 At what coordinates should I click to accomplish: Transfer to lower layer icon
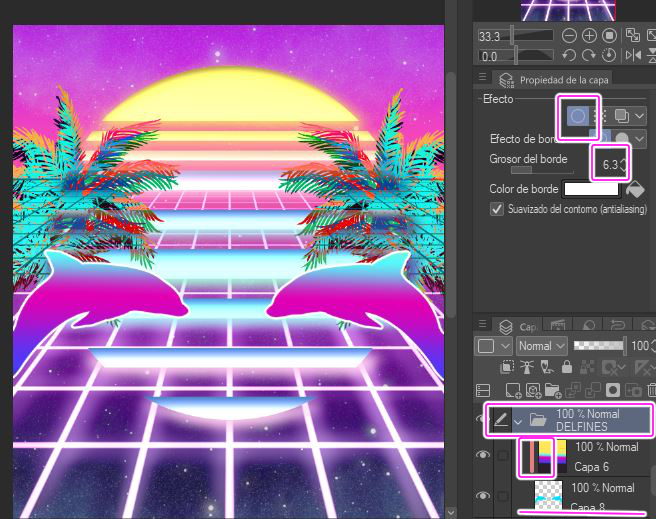(573, 390)
